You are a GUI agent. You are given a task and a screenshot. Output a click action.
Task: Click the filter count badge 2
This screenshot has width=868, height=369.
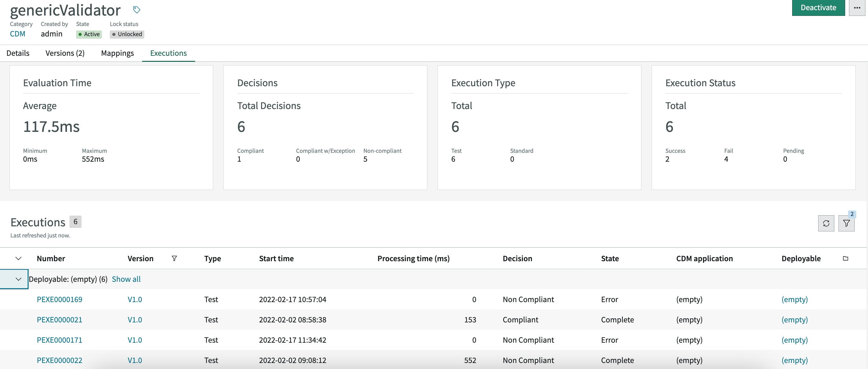(x=852, y=214)
